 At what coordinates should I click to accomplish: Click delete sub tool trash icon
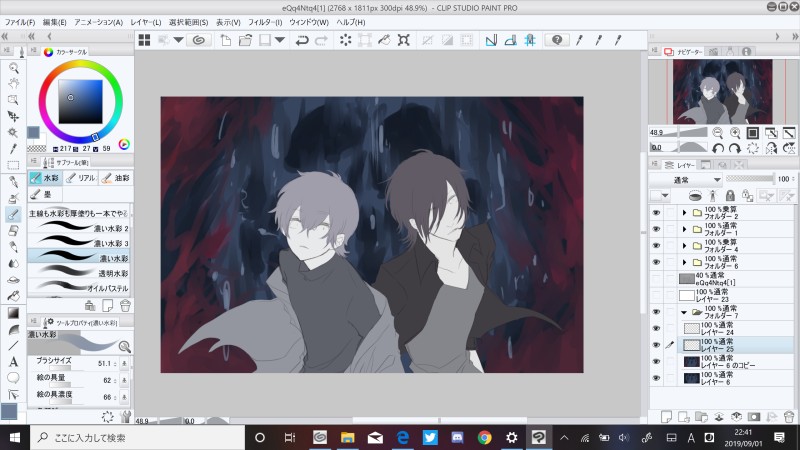click(125, 306)
